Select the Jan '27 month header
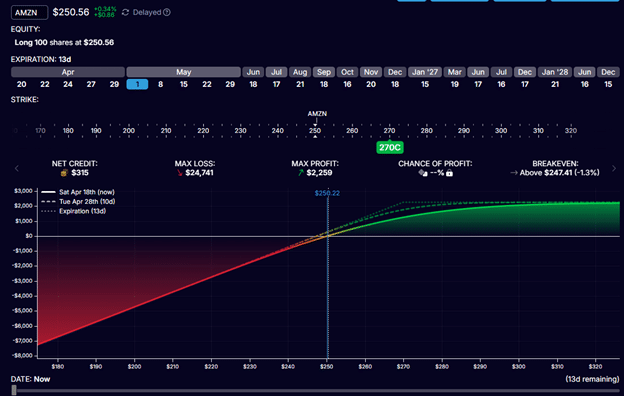This screenshot has height=396, width=624. 425,72
